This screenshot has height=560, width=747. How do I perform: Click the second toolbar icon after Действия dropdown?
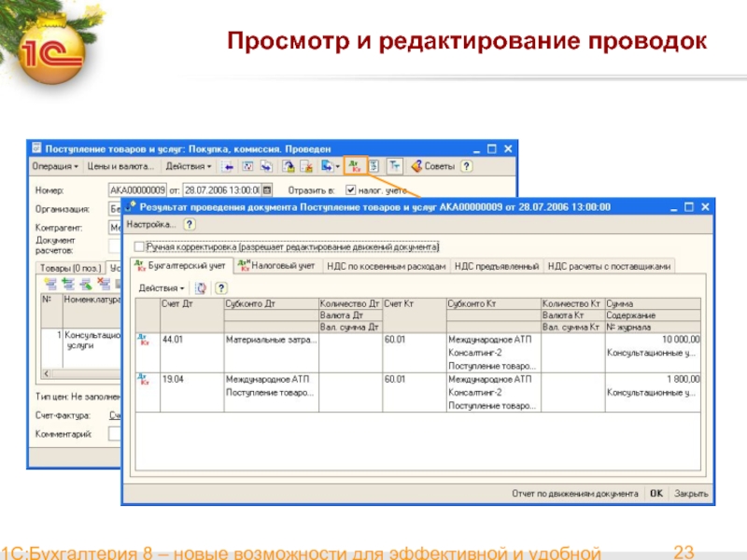click(x=247, y=167)
